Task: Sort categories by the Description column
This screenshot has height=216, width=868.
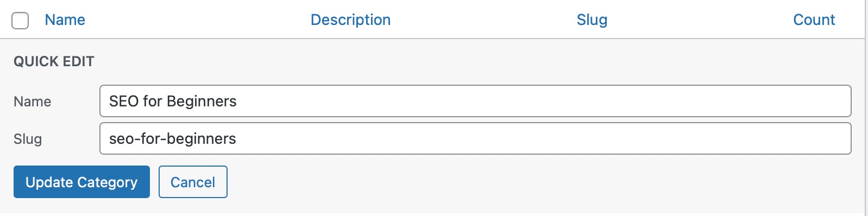Action: [x=350, y=20]
